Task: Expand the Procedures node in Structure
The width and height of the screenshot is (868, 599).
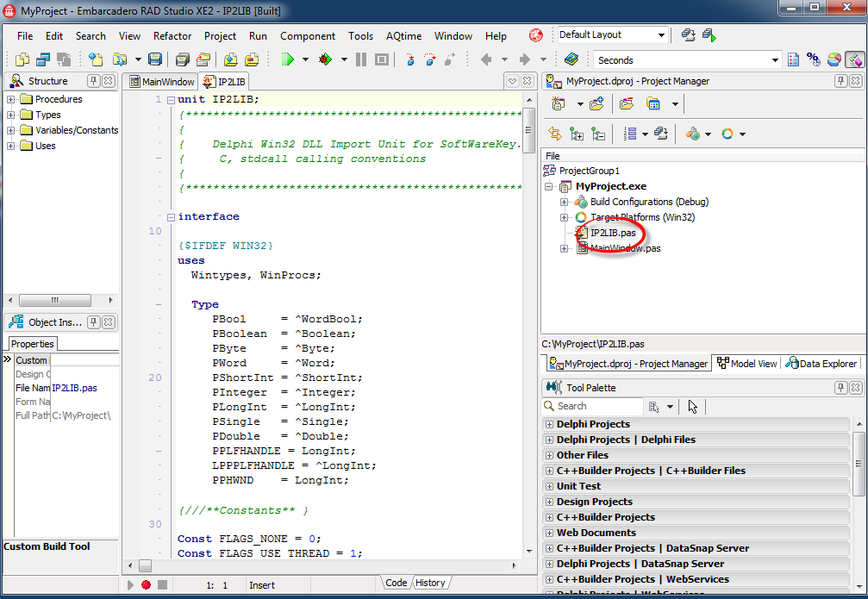Action: click(11, 99)
